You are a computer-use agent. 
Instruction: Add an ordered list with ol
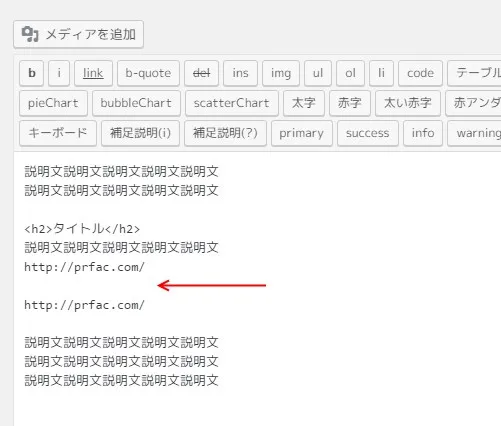[350, 73]
